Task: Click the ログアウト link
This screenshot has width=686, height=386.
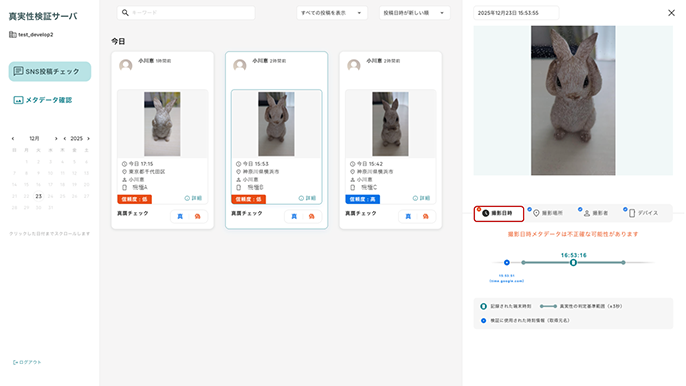Action: click(27, 362)
